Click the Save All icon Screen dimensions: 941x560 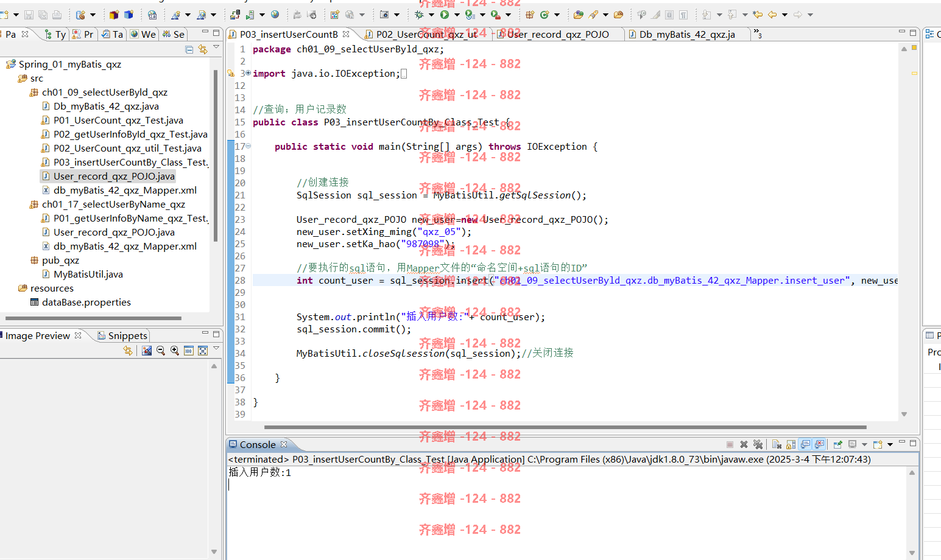coord(43,15)
